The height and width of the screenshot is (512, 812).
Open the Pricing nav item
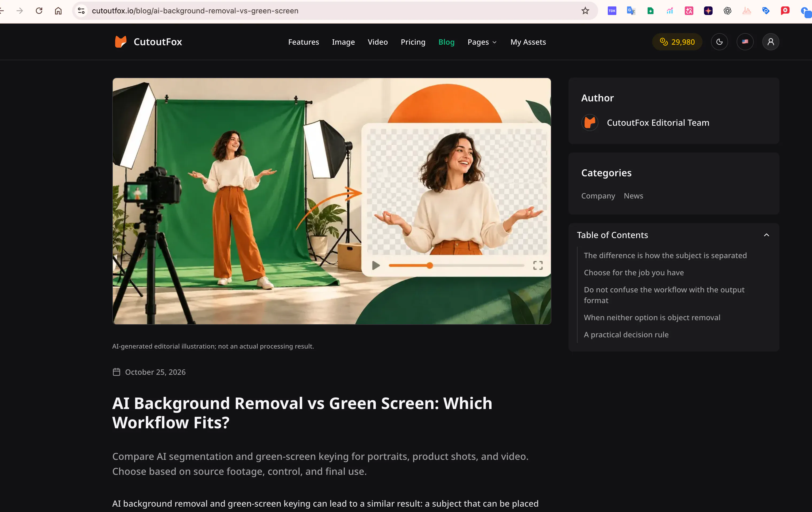tap(413, 42)
